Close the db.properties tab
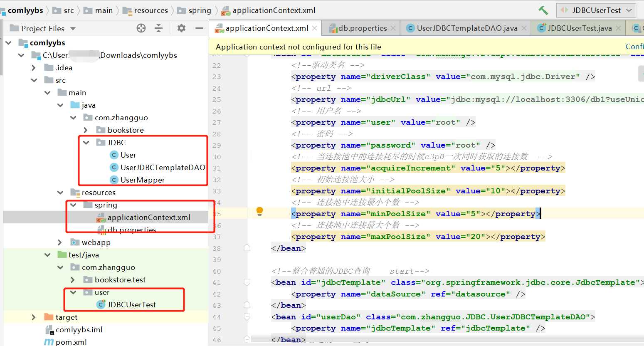The width and height of the screenshot is (644, 346). pyautogui.click(x=393, y=28)
